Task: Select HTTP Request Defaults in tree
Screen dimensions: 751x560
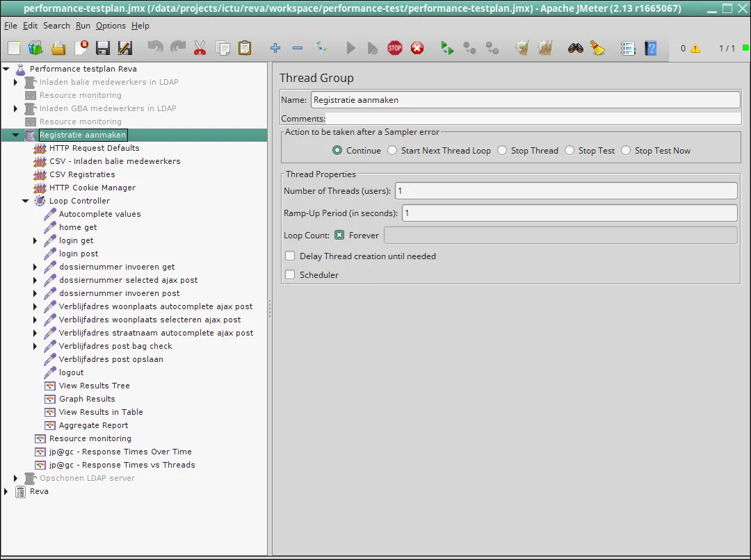Action: coord(95,149)
